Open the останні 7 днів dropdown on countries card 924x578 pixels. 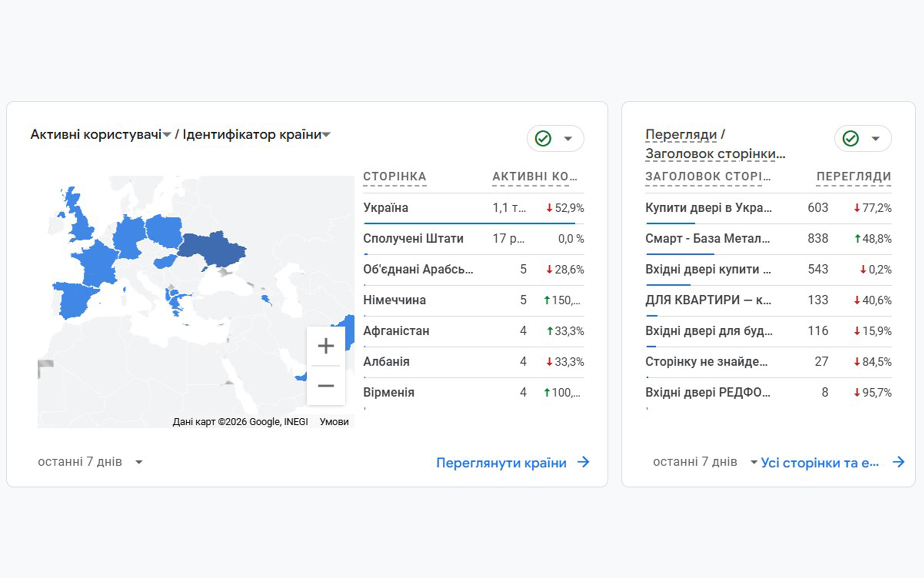click(90, 462)
